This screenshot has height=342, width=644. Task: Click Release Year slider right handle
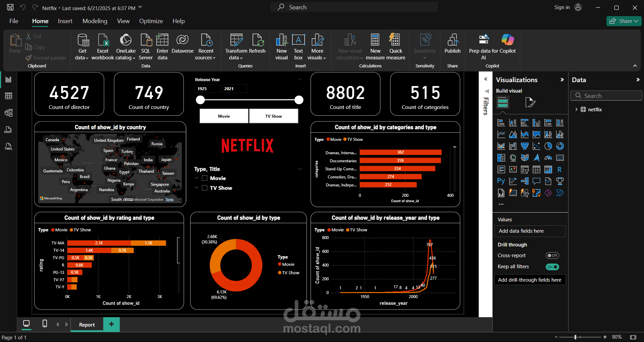click(299, 100)
